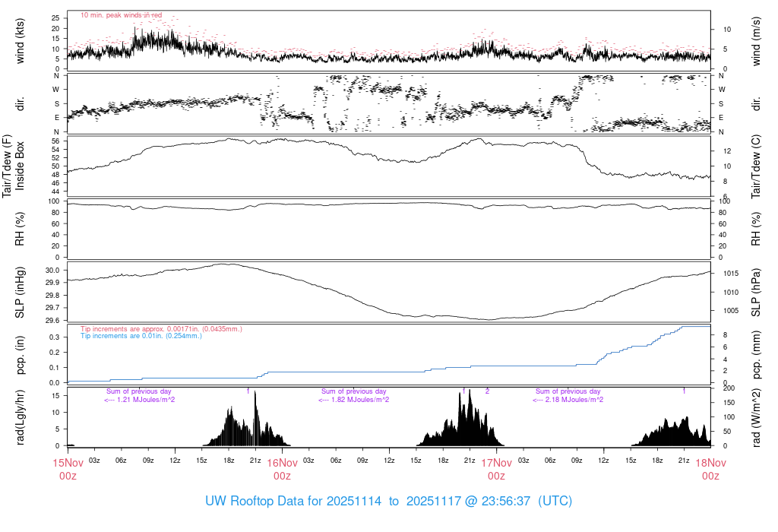This screenshot has height=532, width=778.
Task: Click the 'Tair/Tdew (C)' axis label
Action: [756, 166]
